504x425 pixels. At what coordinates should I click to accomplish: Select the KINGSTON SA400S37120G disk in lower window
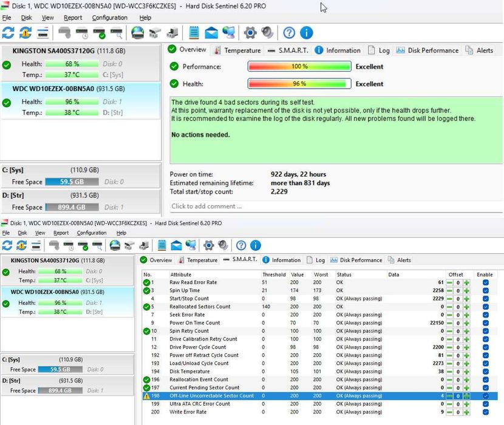[x=67, y=270]
